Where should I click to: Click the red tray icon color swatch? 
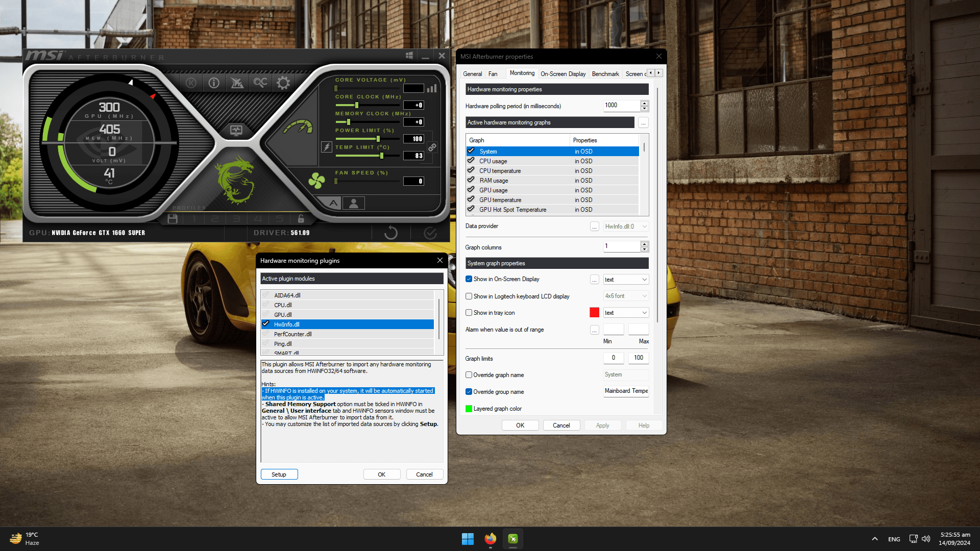594,313
